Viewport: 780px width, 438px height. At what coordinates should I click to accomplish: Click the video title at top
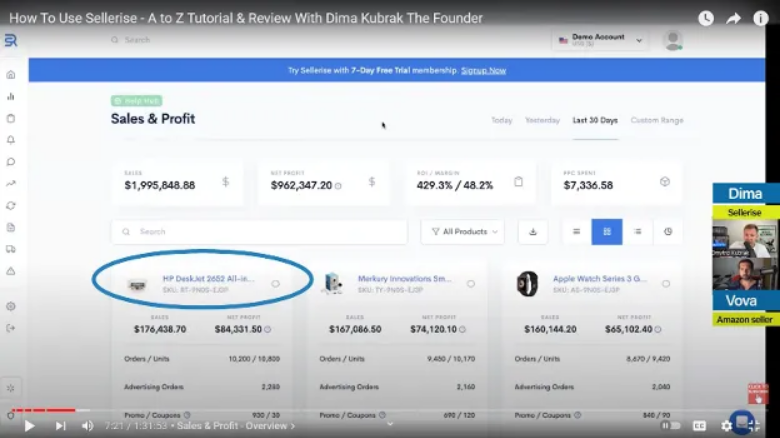pyautogui.click(x=246, y=18)
